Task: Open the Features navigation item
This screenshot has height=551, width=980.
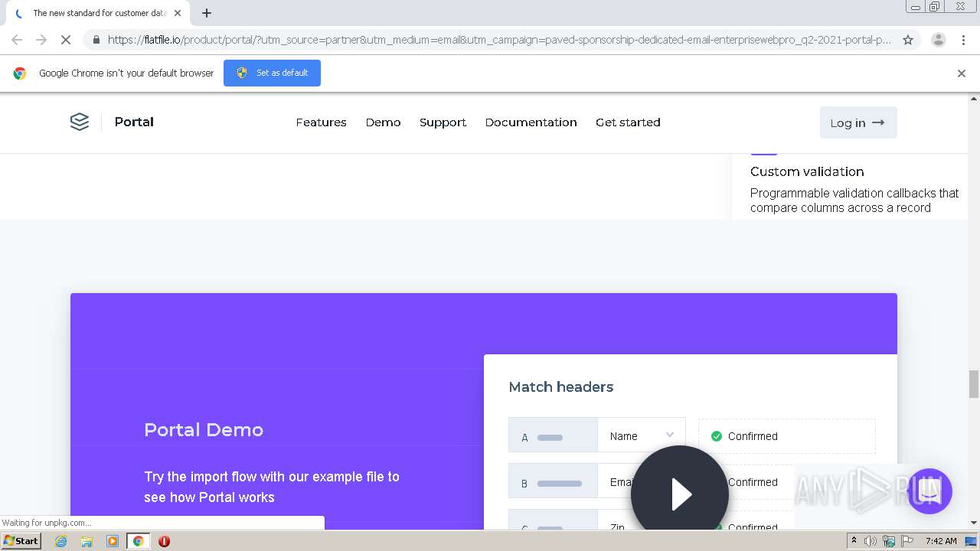Action: point(321,122)
